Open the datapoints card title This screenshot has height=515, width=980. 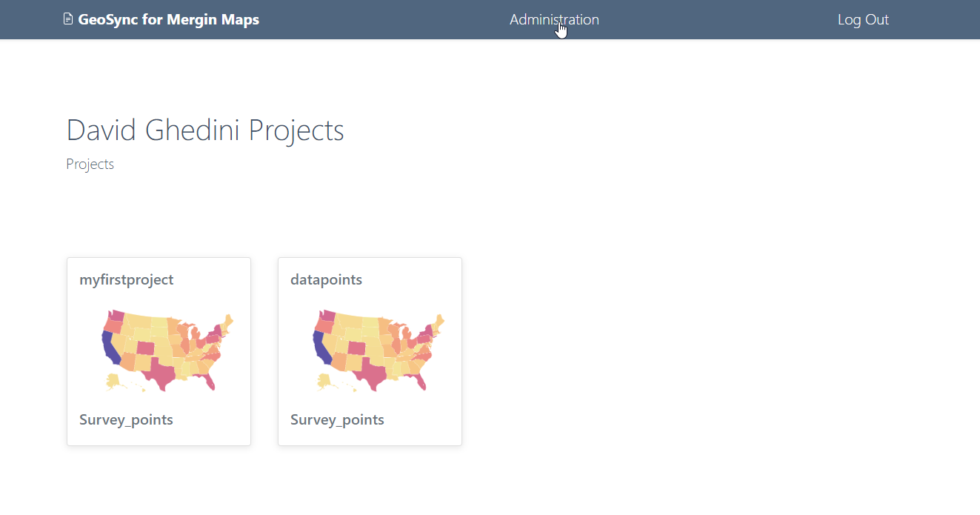coord(326,279)
